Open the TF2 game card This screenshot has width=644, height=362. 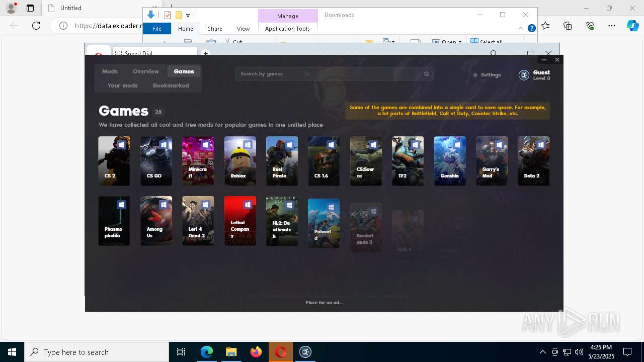[408, 161]
